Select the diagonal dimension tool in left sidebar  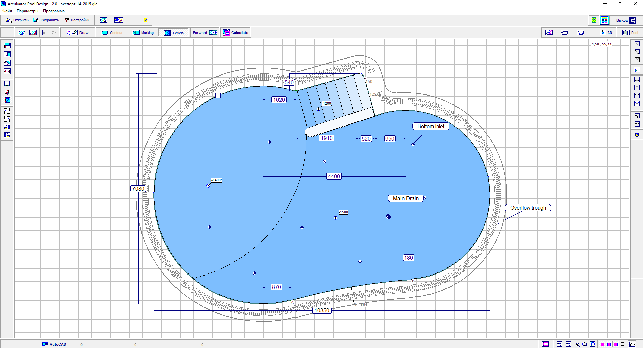(x=7, y=63)
